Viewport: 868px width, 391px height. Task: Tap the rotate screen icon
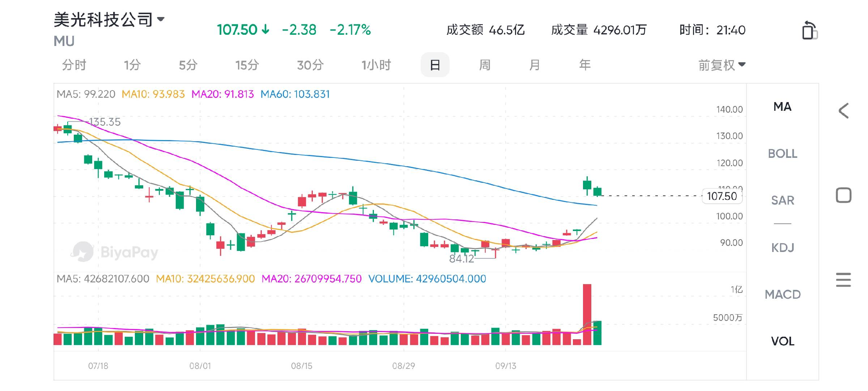coord(810,30)
